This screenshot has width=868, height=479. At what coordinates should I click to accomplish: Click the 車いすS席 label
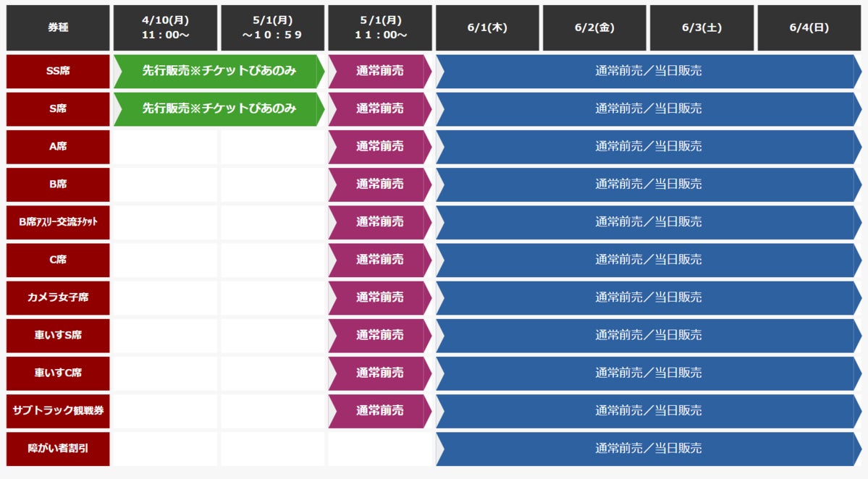tap(58, 335)
